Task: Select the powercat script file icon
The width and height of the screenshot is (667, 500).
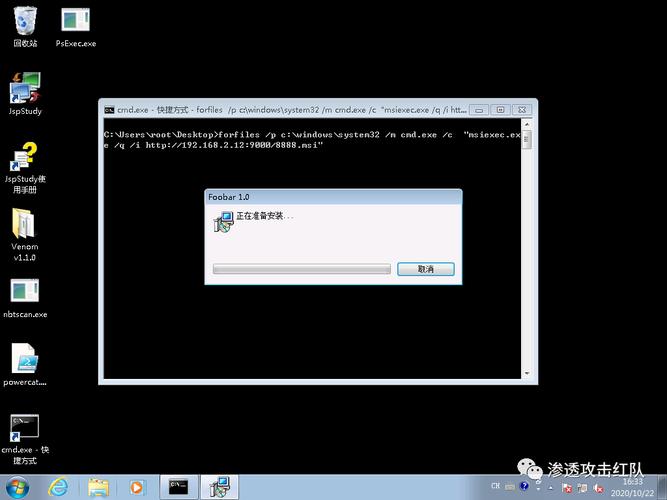Action: [25, 365]
